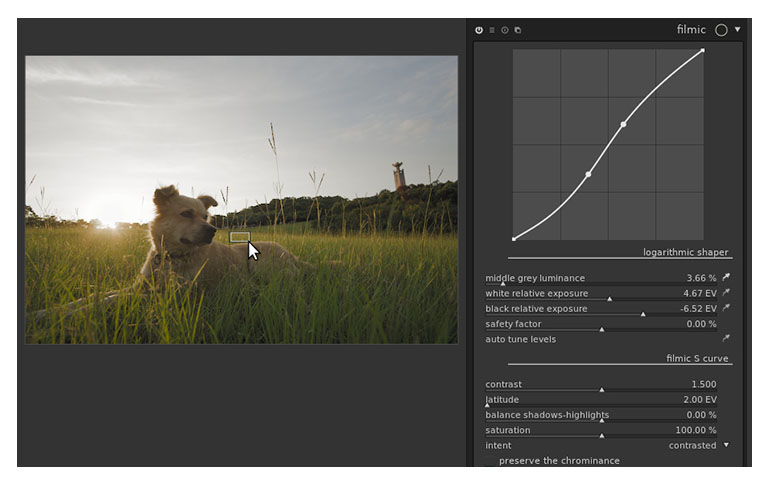Click the circular blending mask icon

[721, 30]
